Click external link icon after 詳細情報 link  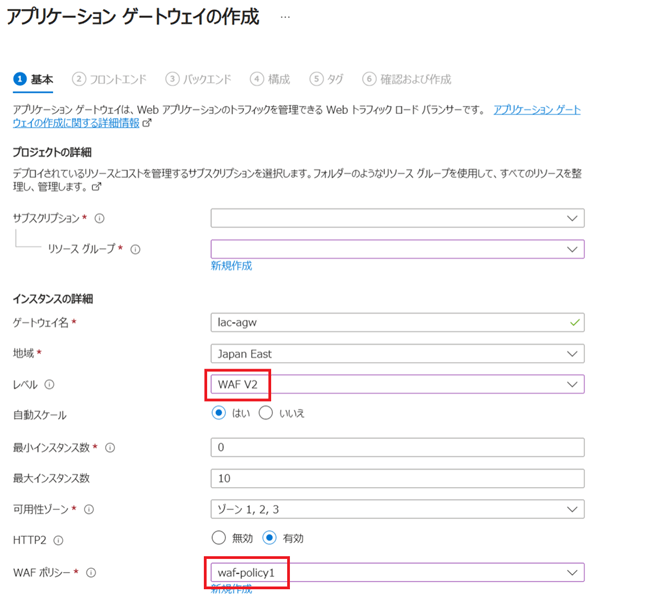147,123
